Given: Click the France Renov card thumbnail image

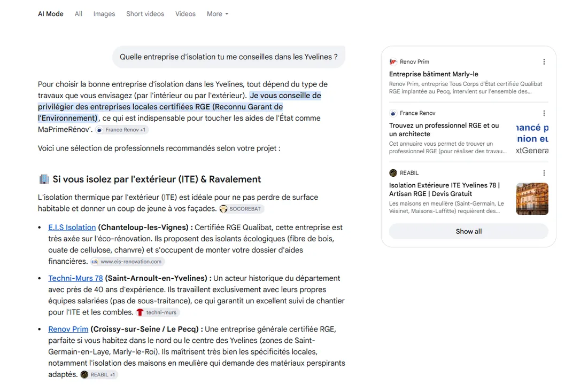Looking at the screenshot, I should (x=532, y=139).
